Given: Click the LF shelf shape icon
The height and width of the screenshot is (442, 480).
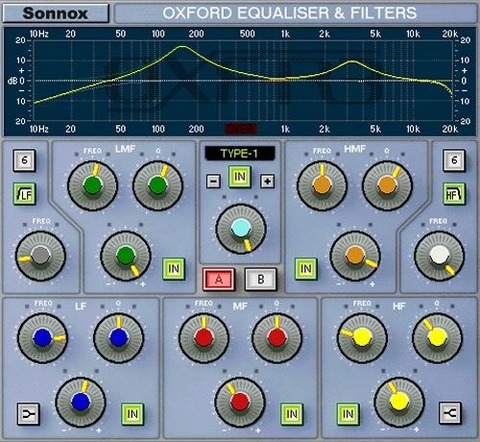Looking at the screenshot, I should 28,414.
